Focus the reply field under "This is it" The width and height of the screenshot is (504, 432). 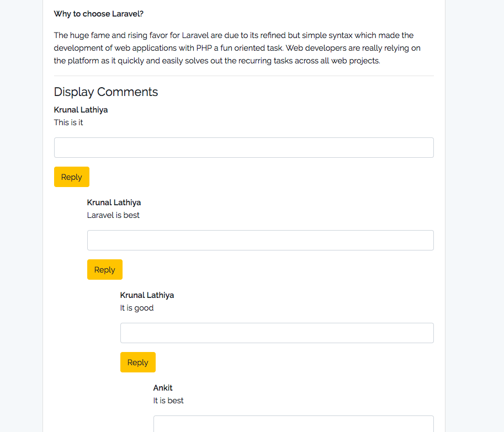(x=243, y=148)
